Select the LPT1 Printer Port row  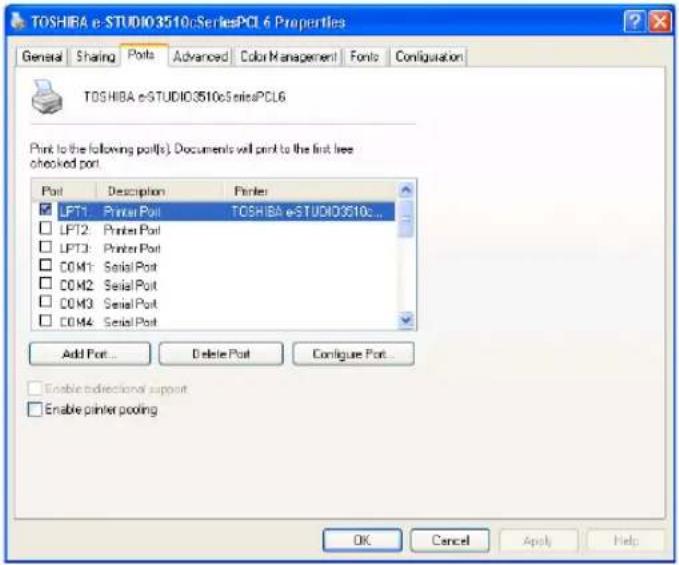coord(226,212)
